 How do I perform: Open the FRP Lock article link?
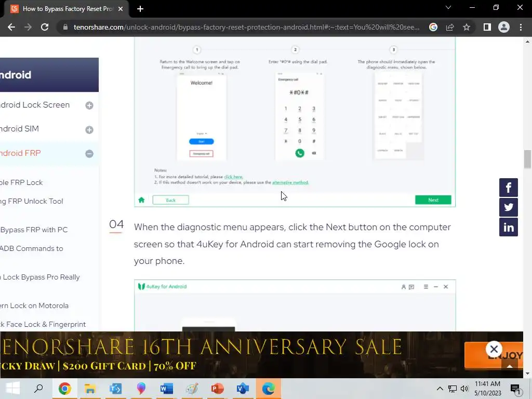(21, 182)
